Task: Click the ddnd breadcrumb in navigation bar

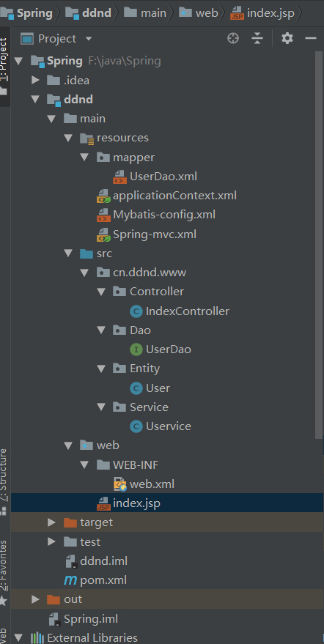Action: point(89,13)
